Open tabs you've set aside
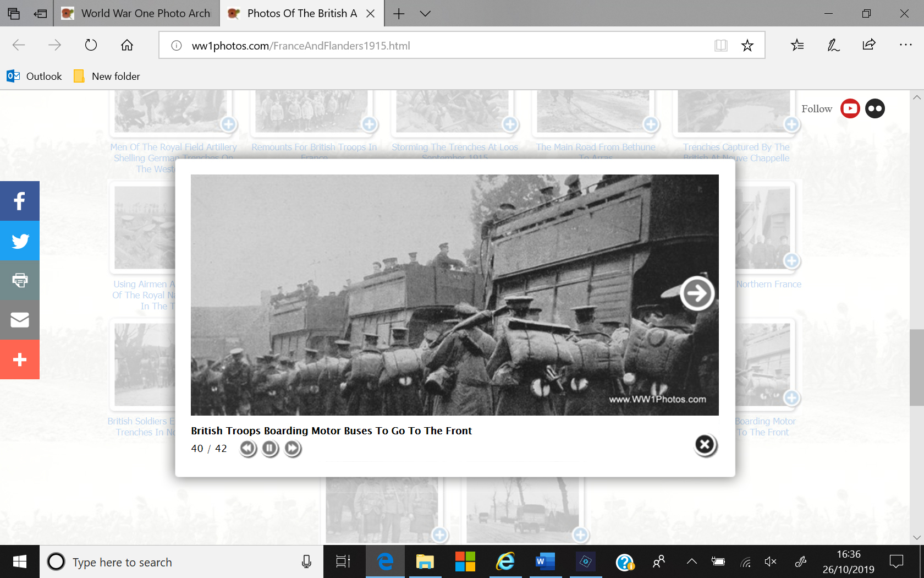This screenshot has width=924, height=578. 14,13
